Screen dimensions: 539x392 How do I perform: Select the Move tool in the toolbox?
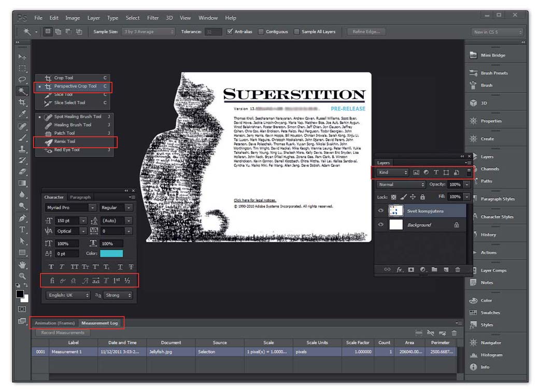[x=22, y=56]
